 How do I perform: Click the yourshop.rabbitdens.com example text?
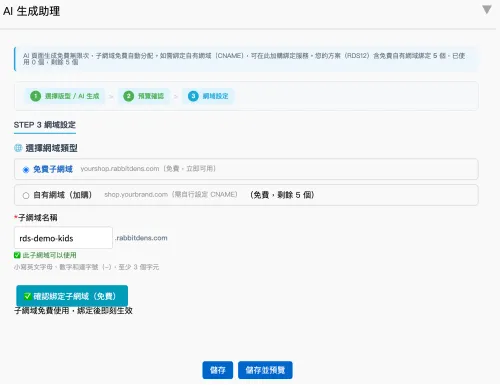120,169
